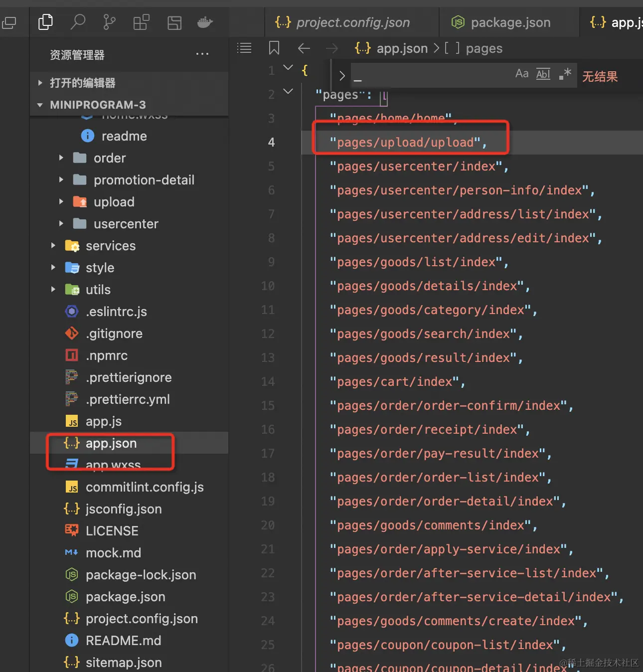Toggle Match Whole Word option
This screenshot has width=643, height=672.
click(x=543, y=74)
